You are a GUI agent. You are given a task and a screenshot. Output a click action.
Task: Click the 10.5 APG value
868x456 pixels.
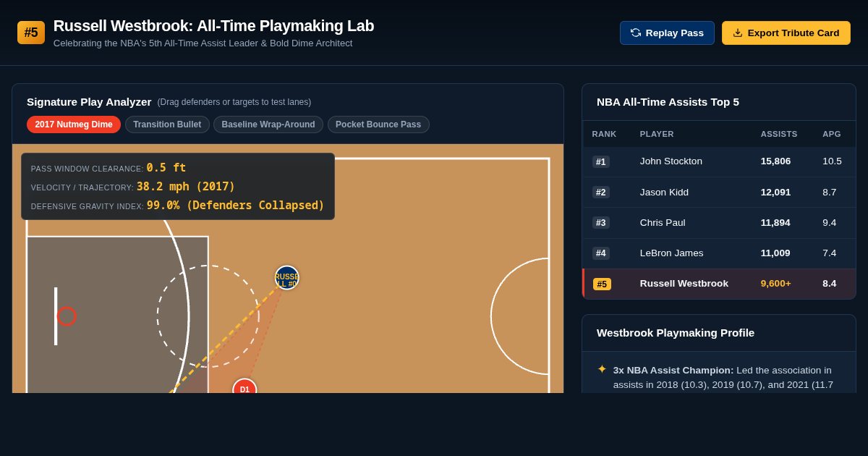coord(832,161)
